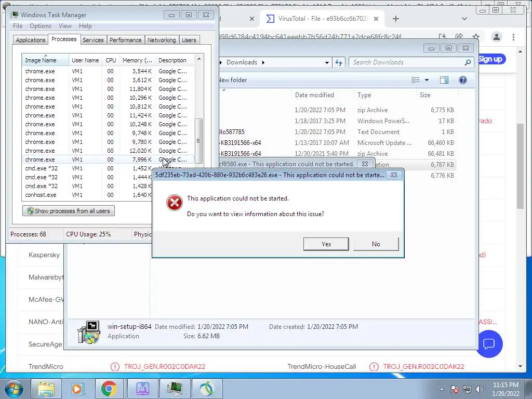This screenshot has width=532, height=399.
Task: Click Search Downloads field in Explorer
Action: coord(407,62)
